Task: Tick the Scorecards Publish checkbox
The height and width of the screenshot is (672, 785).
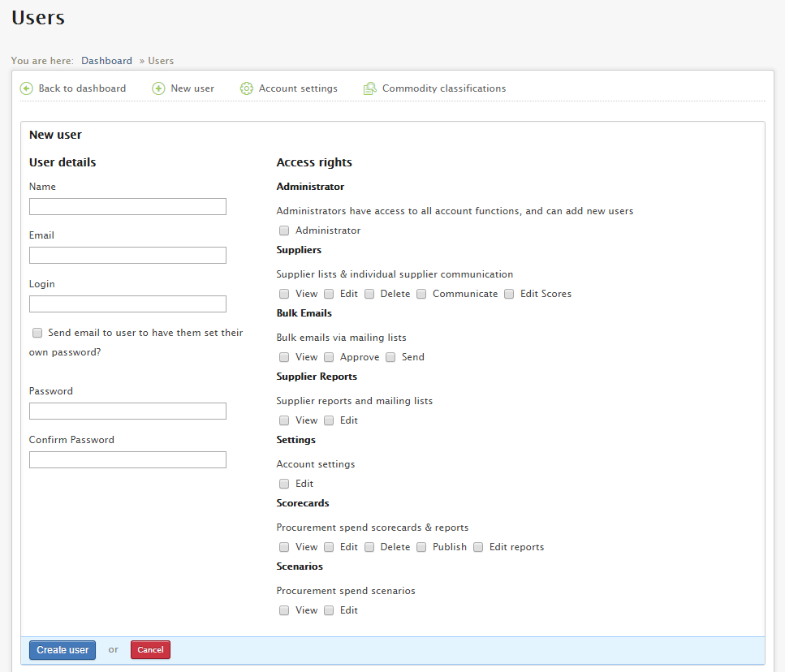Action: [x=421, y=547]
